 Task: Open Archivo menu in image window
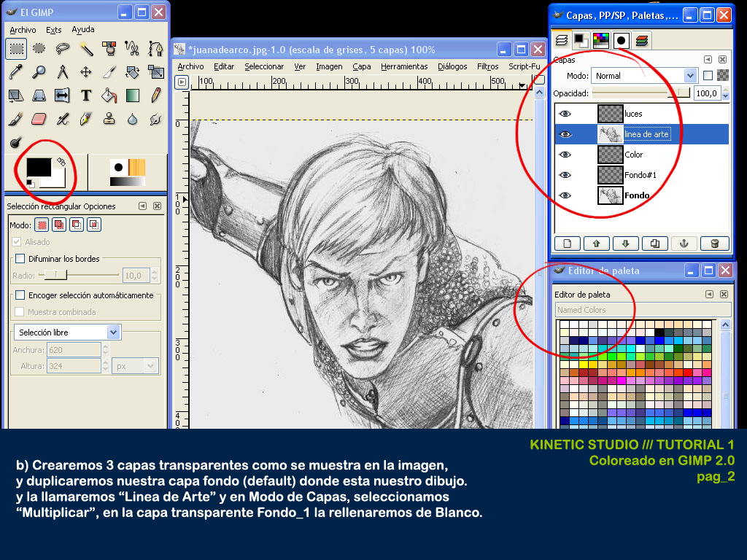[x=190, y=66]
